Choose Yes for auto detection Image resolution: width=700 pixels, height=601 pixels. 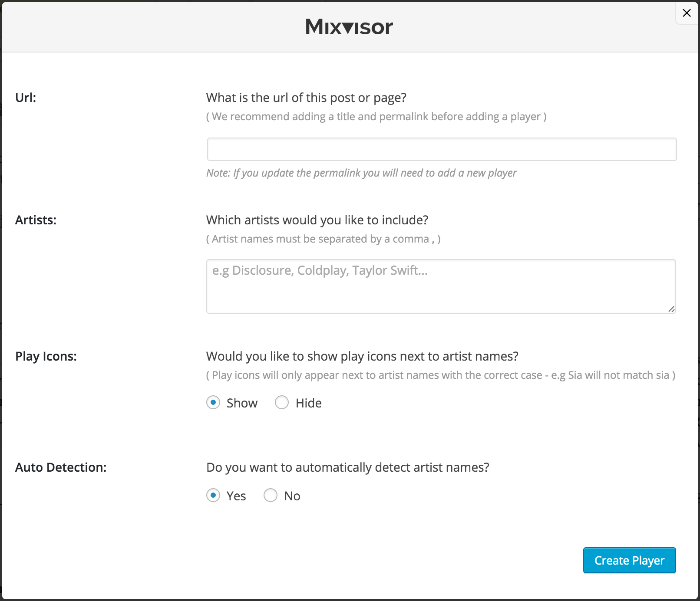pyautogui.click(x=213, y=496)
